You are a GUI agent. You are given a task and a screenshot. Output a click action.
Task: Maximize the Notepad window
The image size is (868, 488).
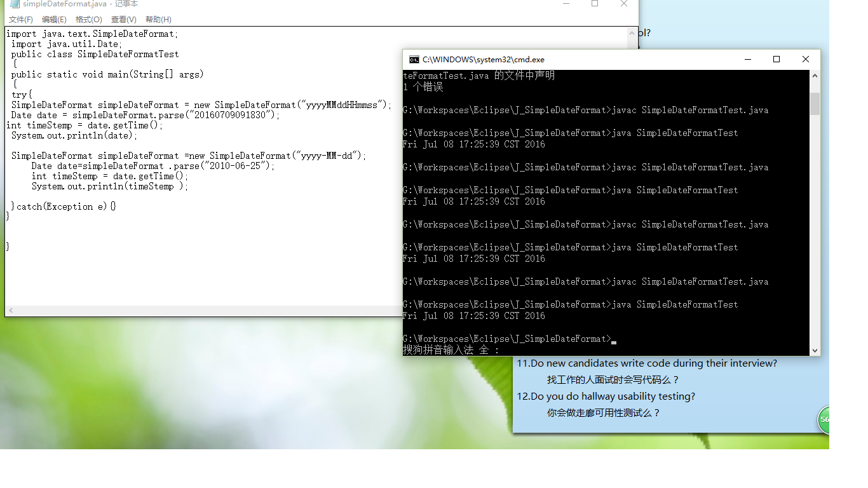pyautogui.click(x=595, y=4)
